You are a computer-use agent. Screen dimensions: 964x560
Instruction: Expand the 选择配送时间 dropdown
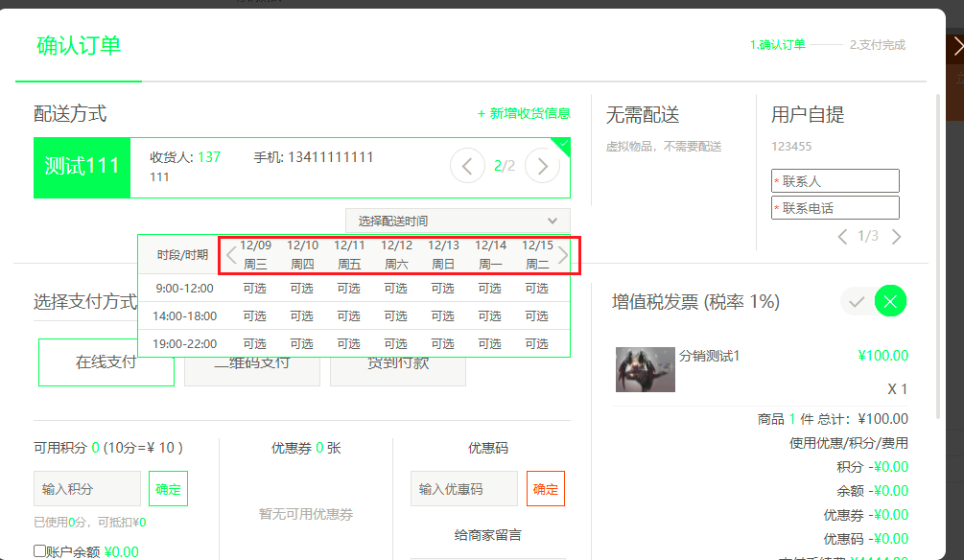(458, 221)
